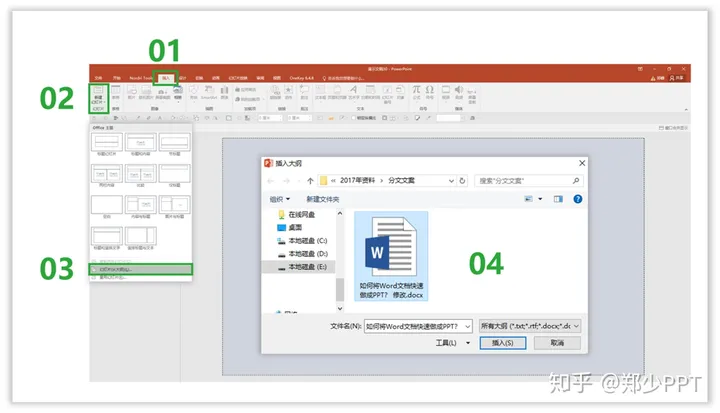
Task: Open the File tab
Action: click(x=98, y=78)
